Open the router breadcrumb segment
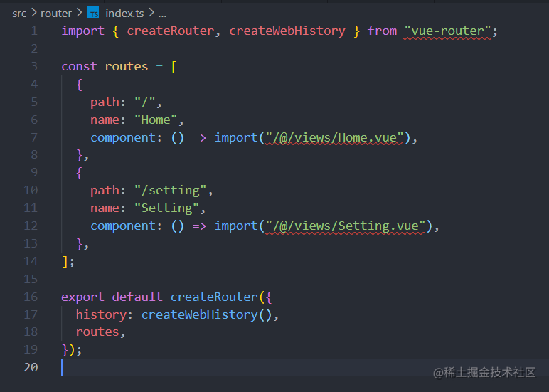This screenshot has width=549, height=392. coord(56,14)
